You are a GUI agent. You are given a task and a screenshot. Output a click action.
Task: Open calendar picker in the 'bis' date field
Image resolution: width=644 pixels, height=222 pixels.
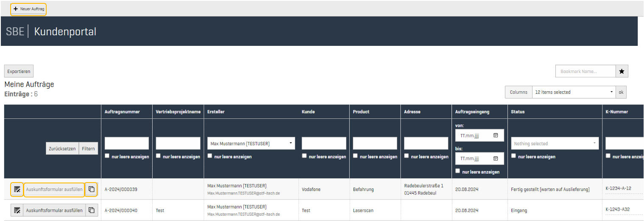pos(495,159)
